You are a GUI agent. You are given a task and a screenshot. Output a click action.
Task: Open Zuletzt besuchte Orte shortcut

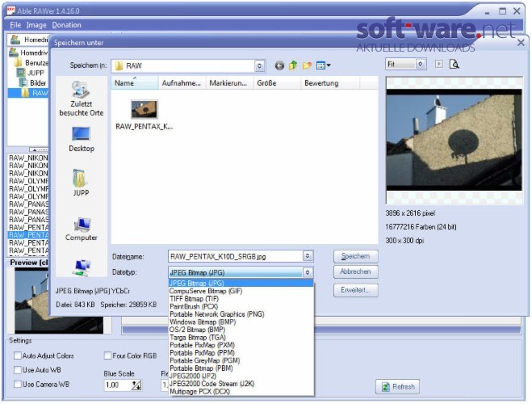[x=81, y=99]
